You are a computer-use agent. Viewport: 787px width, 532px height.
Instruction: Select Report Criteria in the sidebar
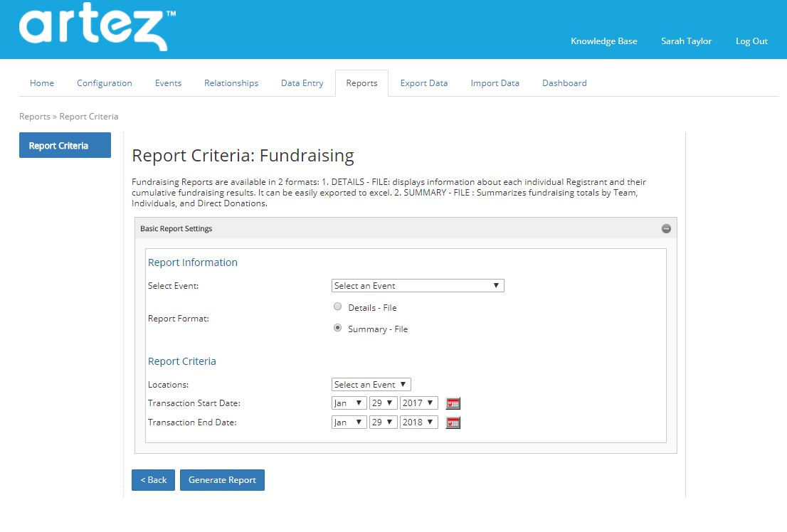pyautogui.click(x=65, y=145)
